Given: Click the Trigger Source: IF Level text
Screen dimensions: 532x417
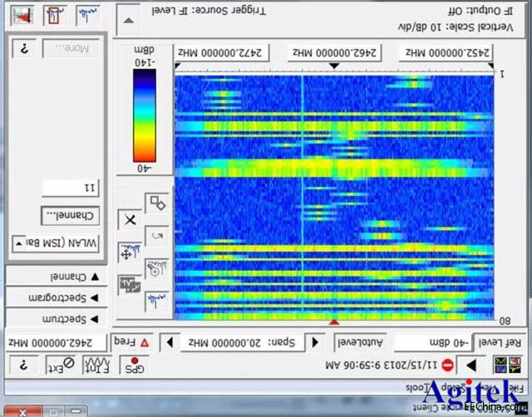Looking at the screenshot, I should (x=209, y=11).
